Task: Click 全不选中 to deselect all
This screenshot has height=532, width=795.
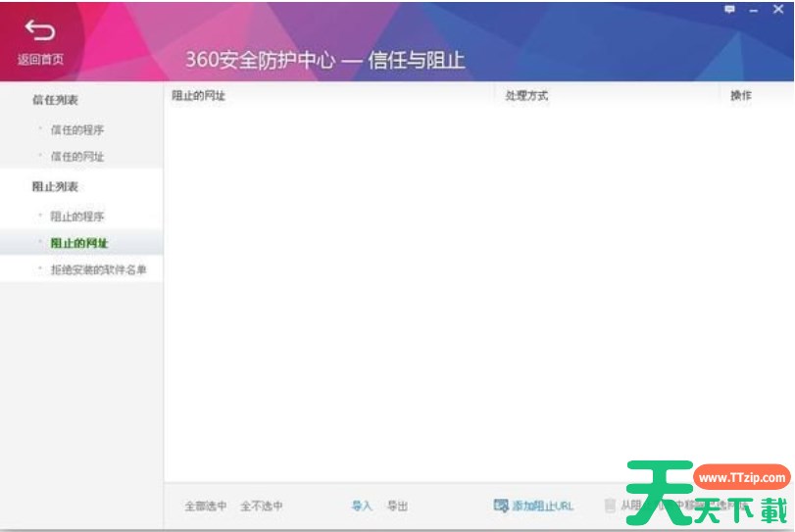Action: [262, 507]
